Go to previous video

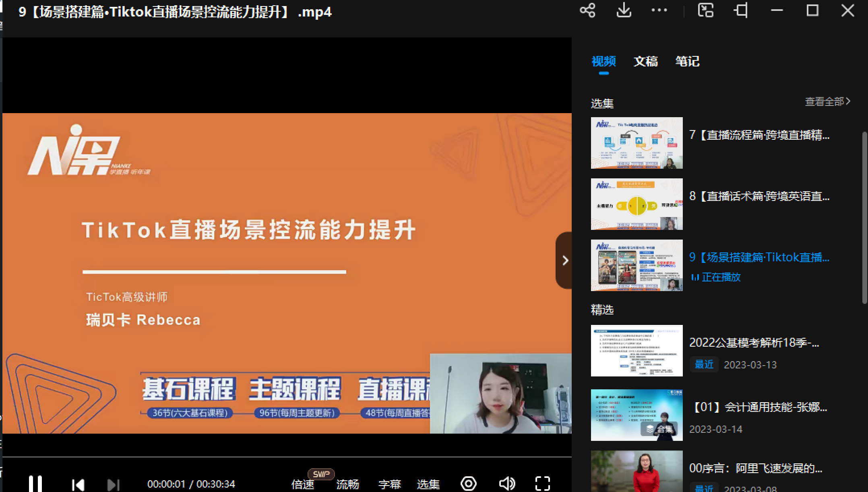tap(78, 484)
